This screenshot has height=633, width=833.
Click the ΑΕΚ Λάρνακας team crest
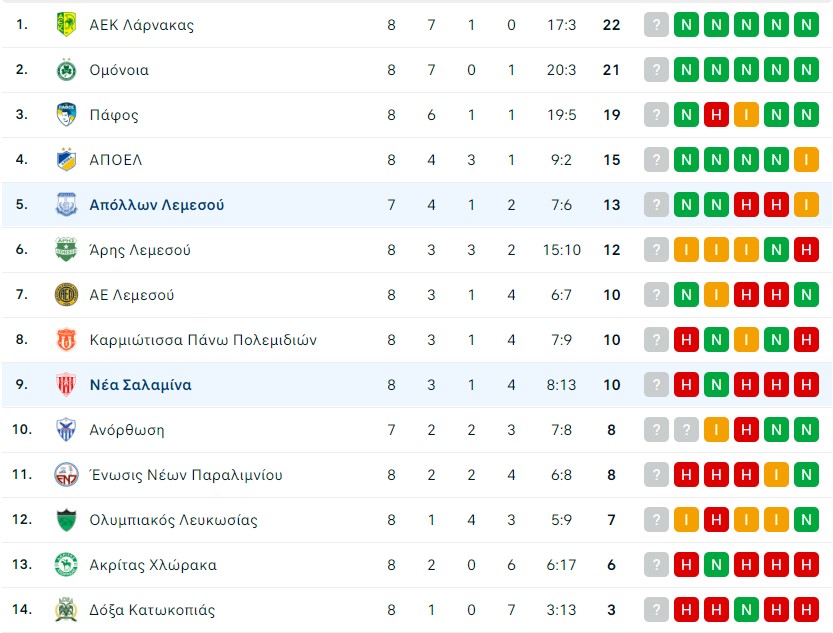66,24
